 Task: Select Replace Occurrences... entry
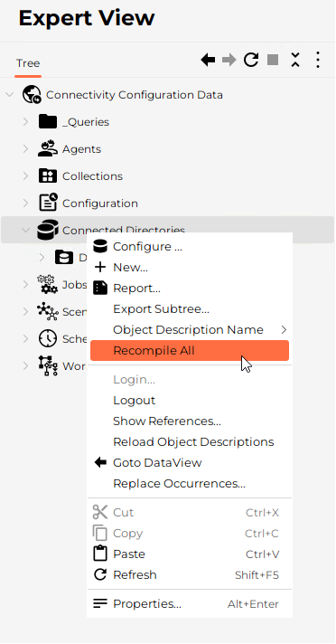coord(190,483)
